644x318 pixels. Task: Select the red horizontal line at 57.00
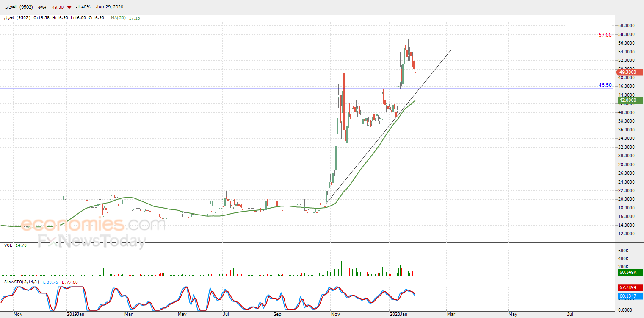(x=307, y=39)
